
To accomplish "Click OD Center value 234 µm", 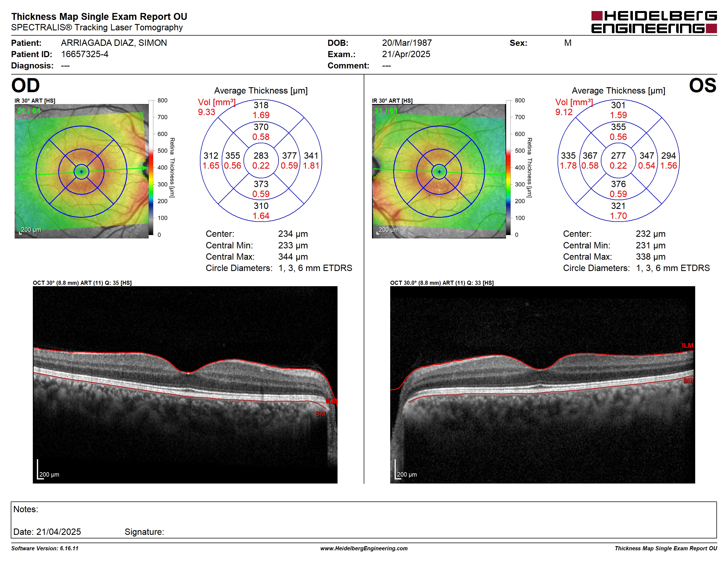I will [293, 234].
